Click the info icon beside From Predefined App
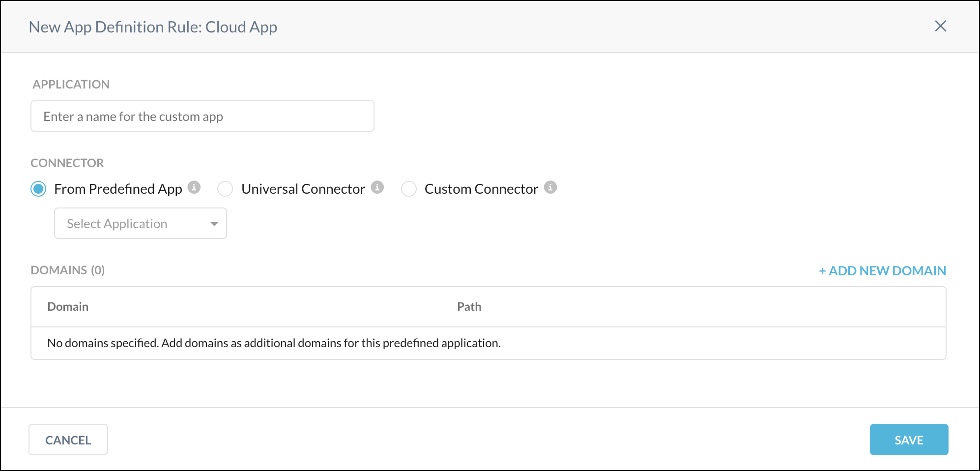The height and width of the screenshot is (471, 980). point(194,187)
